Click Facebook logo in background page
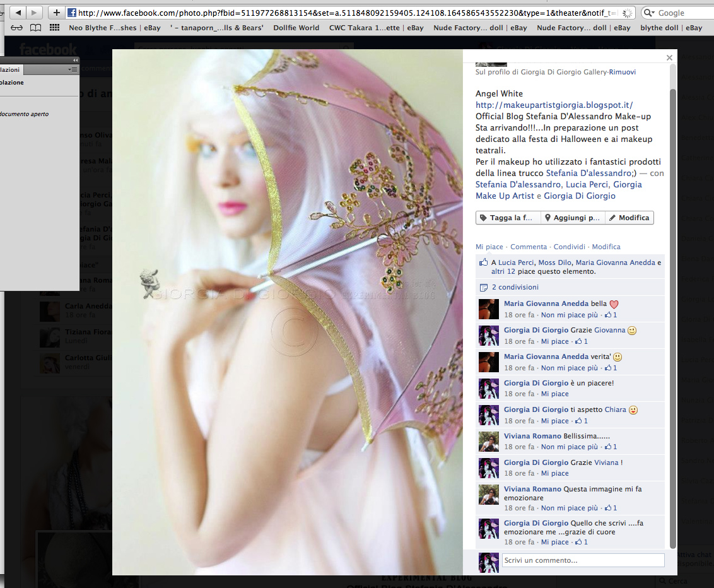Screen dimensions: 714x588 click(x=48, y=49)
